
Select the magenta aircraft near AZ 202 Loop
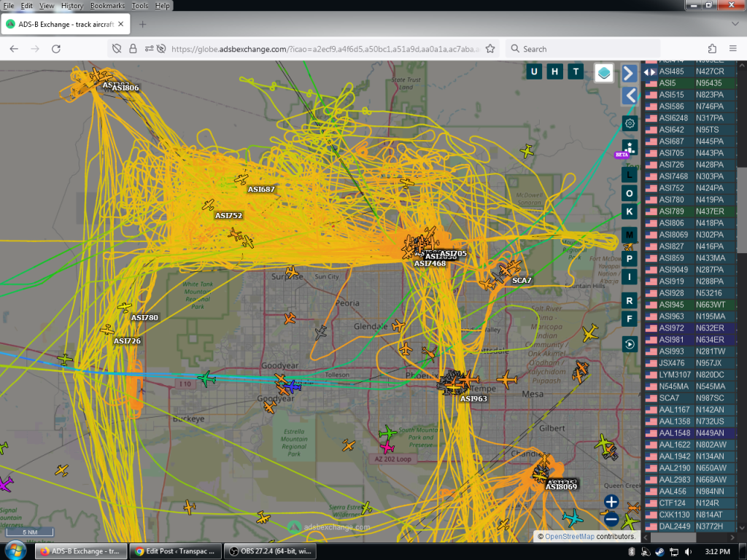(x=387, y=448)
